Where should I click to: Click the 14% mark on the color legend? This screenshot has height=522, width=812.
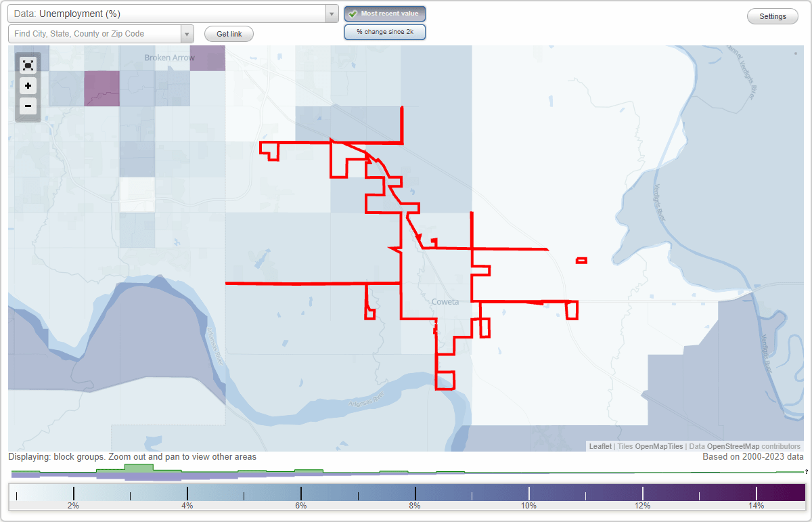(x=756, y=506)
